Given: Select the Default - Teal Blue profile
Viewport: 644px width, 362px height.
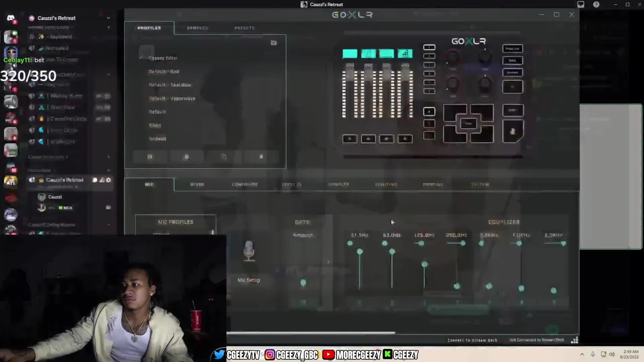Looking at the screenshot, I should click(x=170, y=85).
